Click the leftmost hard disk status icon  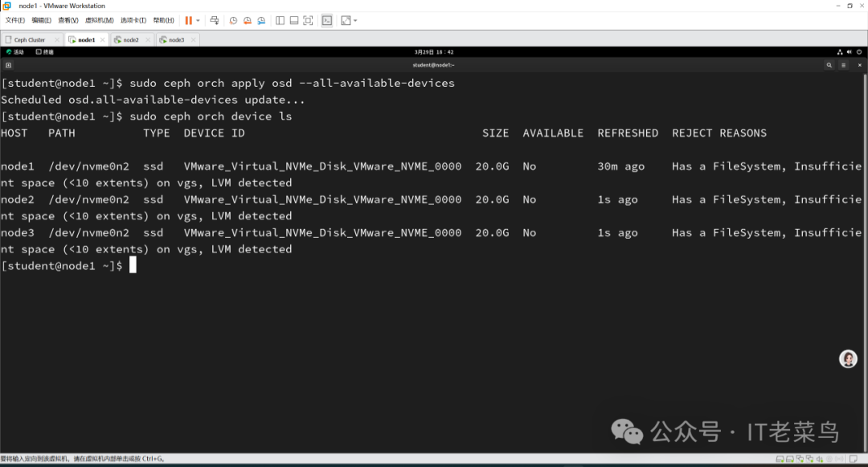[780, 459]
